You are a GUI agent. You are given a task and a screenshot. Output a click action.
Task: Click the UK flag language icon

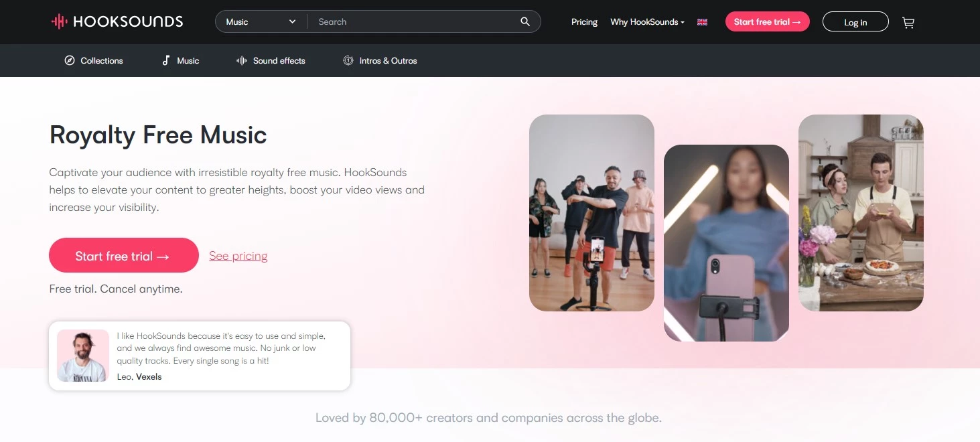tap(702, 22)
